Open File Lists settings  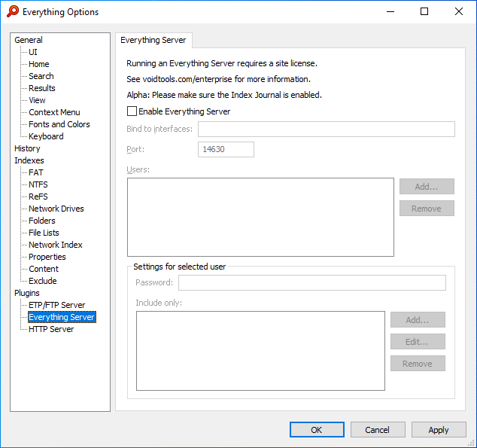point(44,233)
